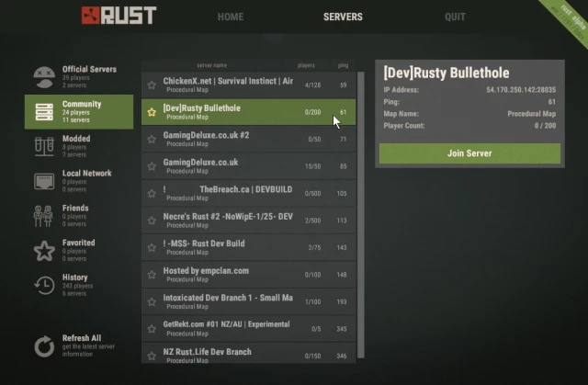The width and height of the screenshot is (588, 385).
Task: Open the Favorited star icon in sidebar
Action: point(44,251)
